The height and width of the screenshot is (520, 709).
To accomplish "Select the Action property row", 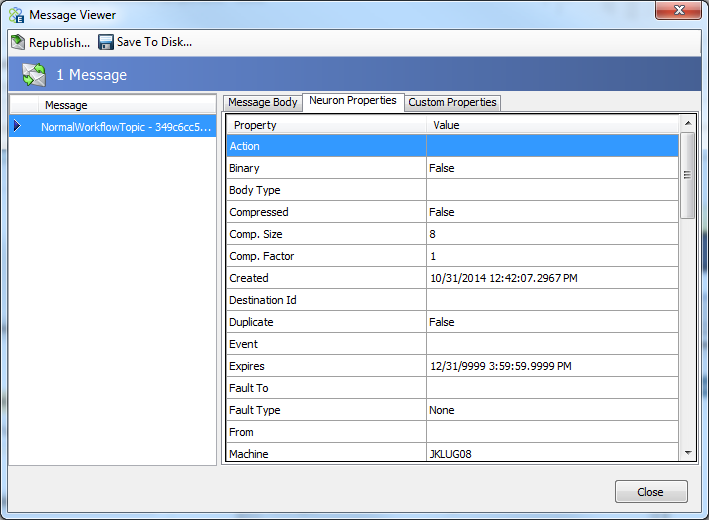I will pos(326,146).
